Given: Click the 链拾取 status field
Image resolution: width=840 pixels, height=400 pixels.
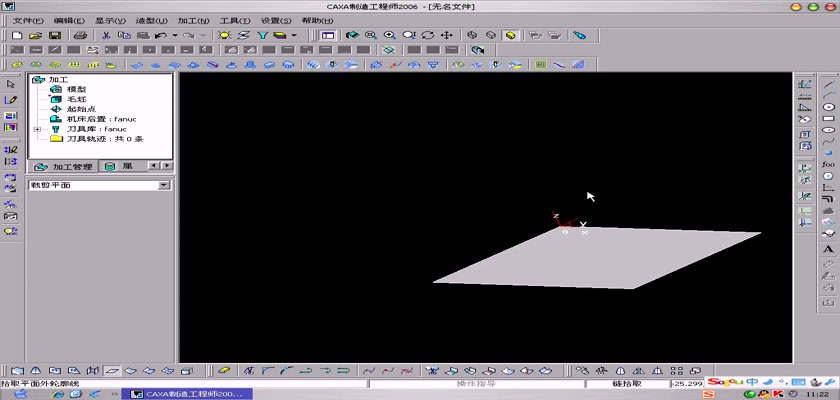Looking at the screenshot, I should [x=627, y=384].
